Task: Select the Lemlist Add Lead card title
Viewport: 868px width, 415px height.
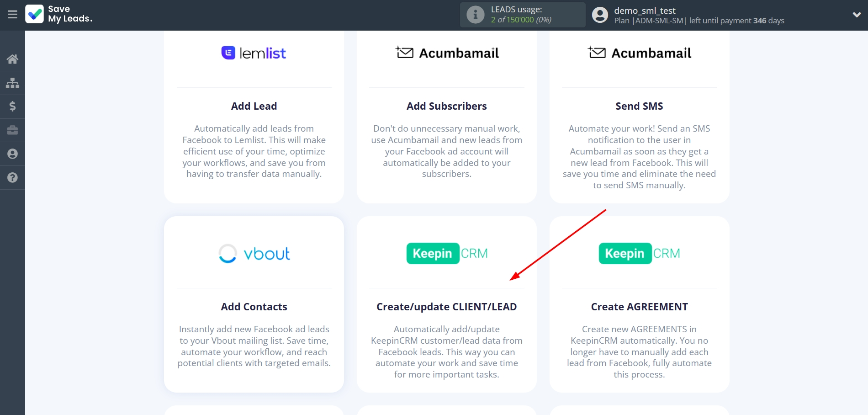Action: click(254, 106)
